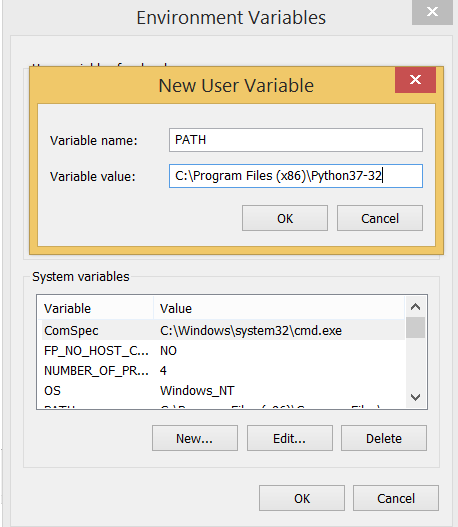Select the FP_NO_HOST_C... variable row
The width and height of the screenshot is (458, 527).
point(221,351)
